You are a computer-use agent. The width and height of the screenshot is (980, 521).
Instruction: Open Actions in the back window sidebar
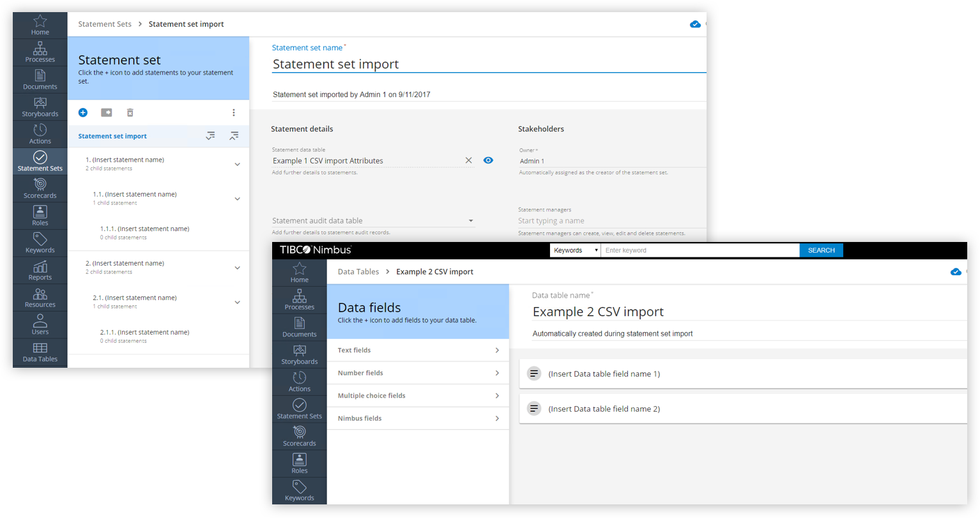(x=40, y=135)
